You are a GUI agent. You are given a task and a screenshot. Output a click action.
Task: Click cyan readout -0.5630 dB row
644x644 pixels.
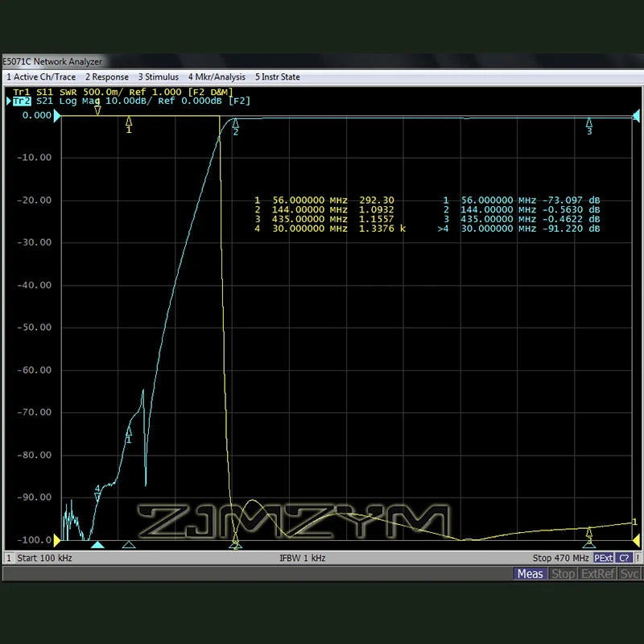point(522,210)
